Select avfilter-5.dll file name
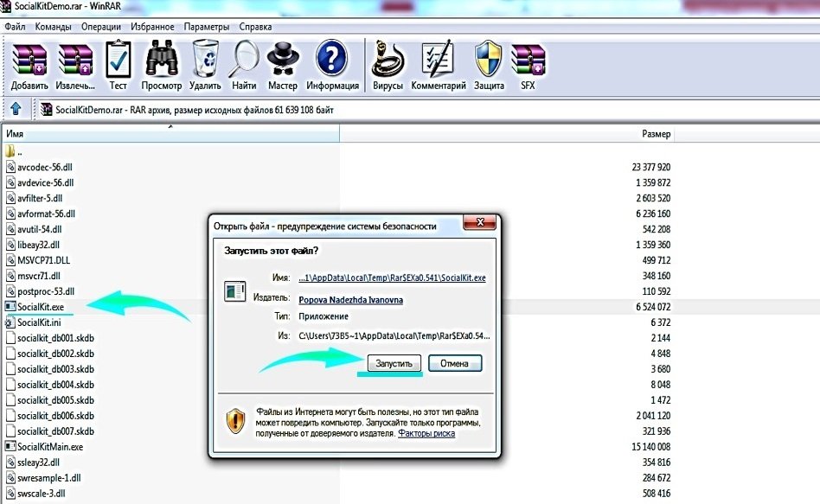Image resolution: width=820 pixels, height=504 pixels. pyautogui.click(x=40, y=198)
